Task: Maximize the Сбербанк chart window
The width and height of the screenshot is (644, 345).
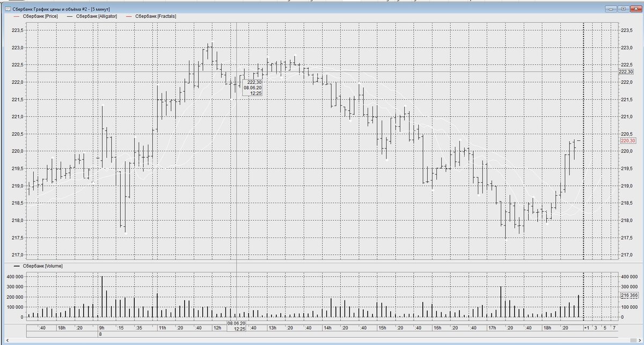Action: click(623, 9)
